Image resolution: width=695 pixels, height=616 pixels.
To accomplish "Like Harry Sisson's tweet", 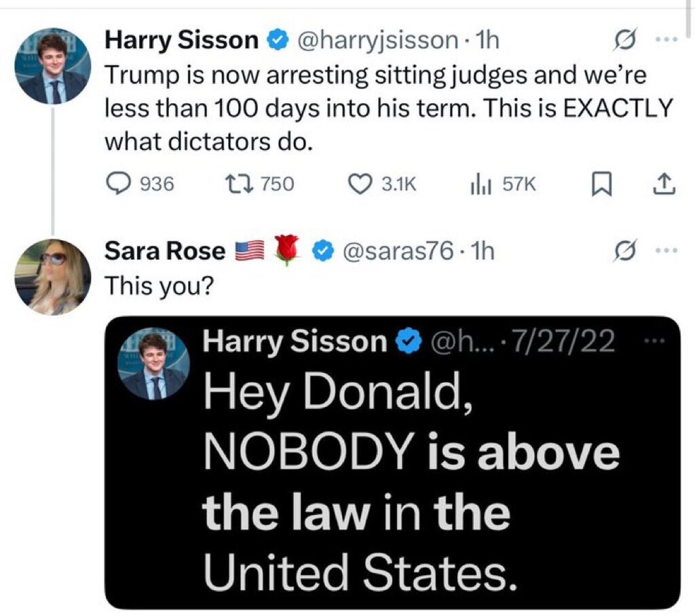I will click(x=360, y=183).
